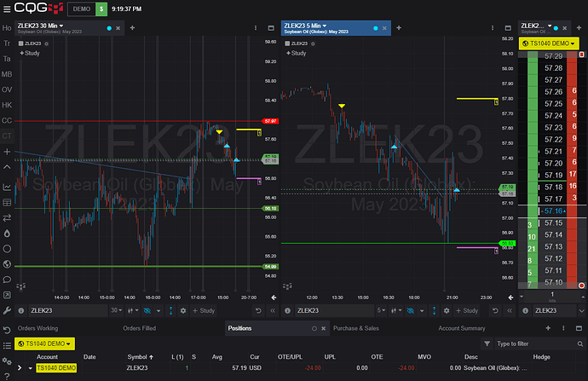The image size is (588, 381).
Task: Select the TS1040 DEMO account dropdown in DOM
Action: [549, 43]
